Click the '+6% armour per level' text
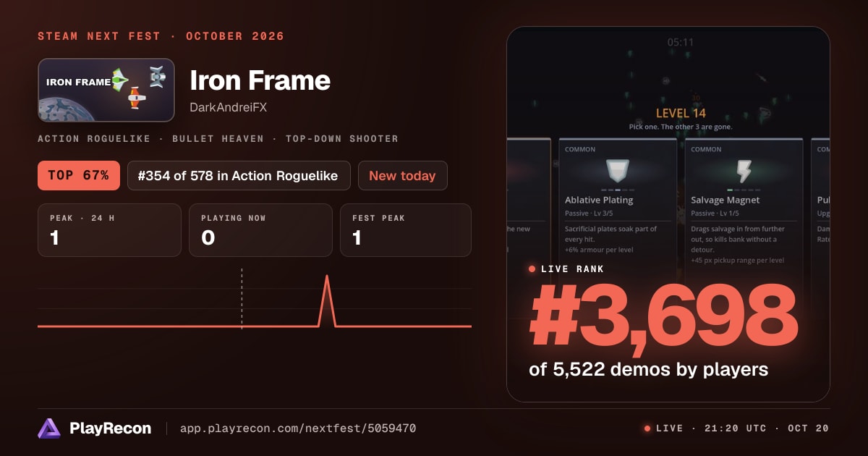Image resolution: width=868 pixels, height=456 pixels. pyautogui.click(x=598, y=250)
